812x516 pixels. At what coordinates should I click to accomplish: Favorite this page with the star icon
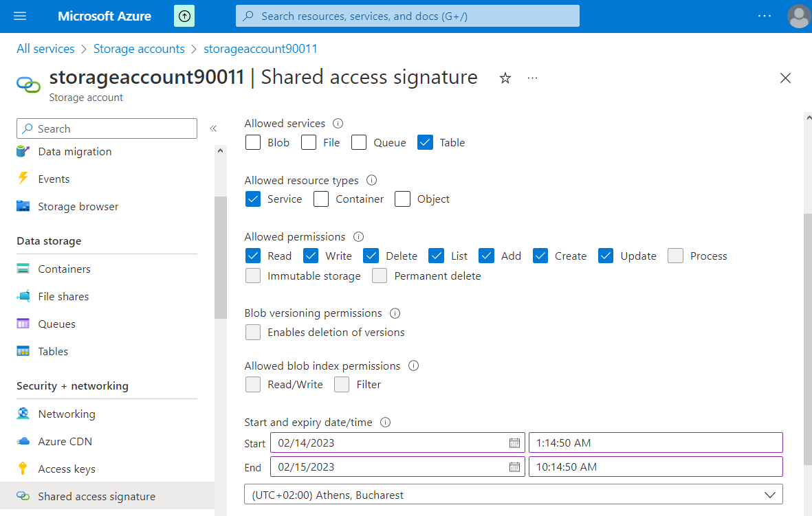point(505,78)
